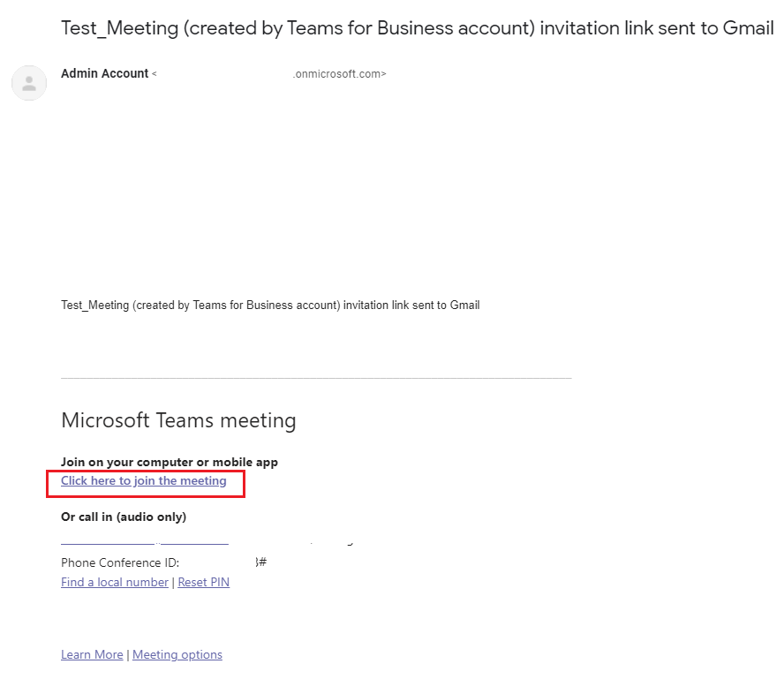Click the sender's avatar icon
Viewport: 784px width, 679px height.
(29, 83)
